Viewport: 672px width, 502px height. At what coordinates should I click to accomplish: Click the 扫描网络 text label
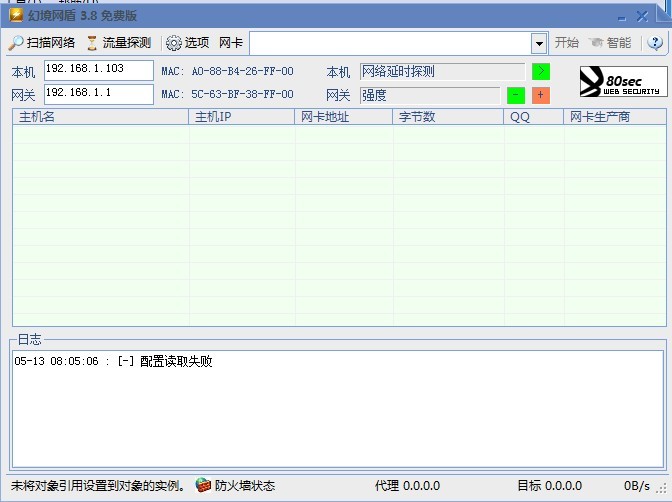pyautogui.click(x=51, y=42)
